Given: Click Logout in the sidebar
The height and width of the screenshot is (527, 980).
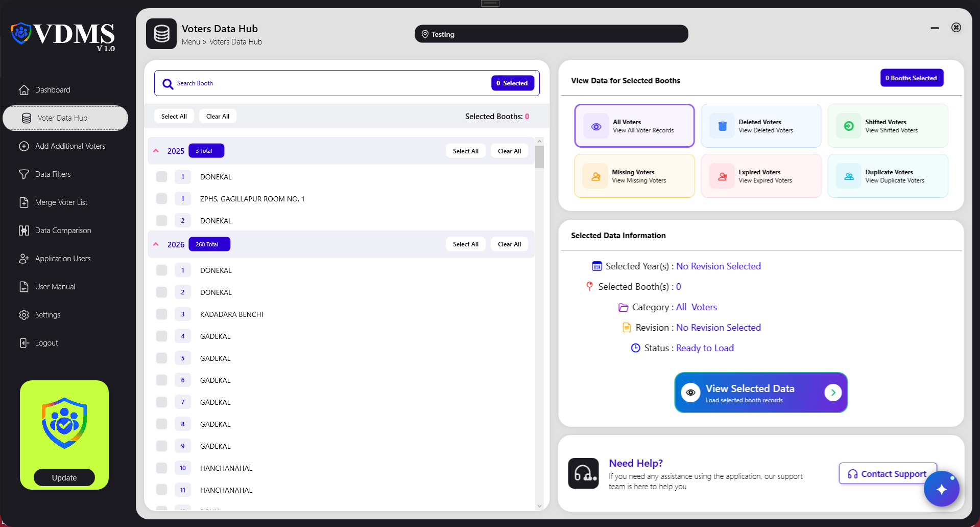Looking at the screenshot, I should (65, 343).
